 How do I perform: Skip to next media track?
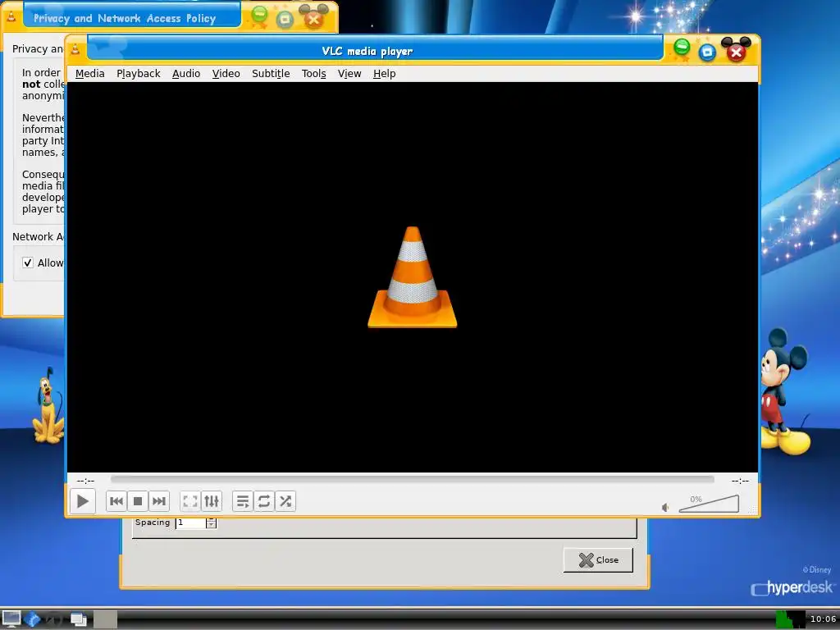pyautogui.click(x=158, y=501)
